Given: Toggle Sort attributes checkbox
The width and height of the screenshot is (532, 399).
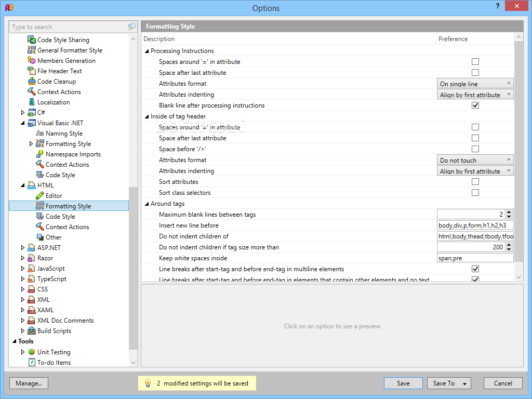Looking at the screenshot, I should [475, 181].
